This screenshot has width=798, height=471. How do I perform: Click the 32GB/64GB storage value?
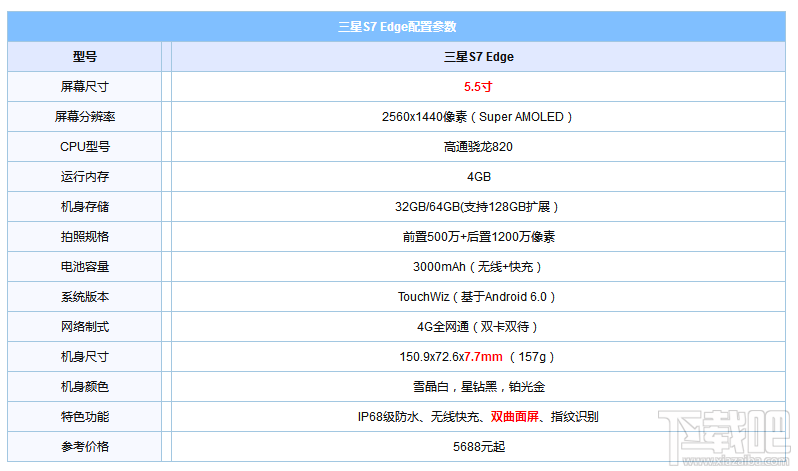tap(478, 207)
